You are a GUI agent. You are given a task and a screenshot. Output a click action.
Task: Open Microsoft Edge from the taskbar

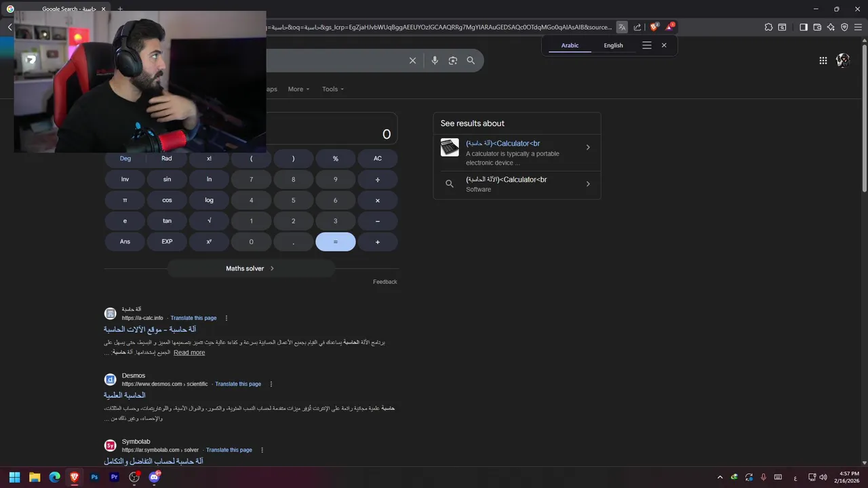[x=54, y=477]
